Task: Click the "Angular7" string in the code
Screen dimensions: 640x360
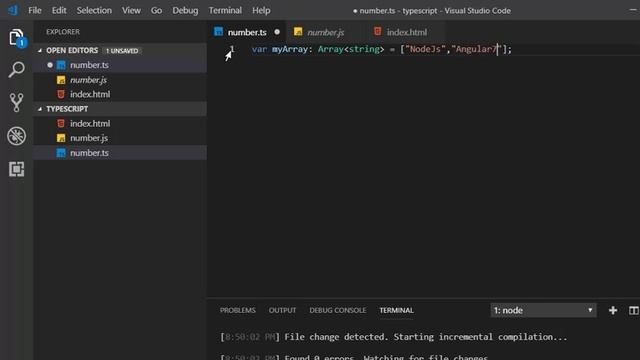Action: click(x=476, y=49)
